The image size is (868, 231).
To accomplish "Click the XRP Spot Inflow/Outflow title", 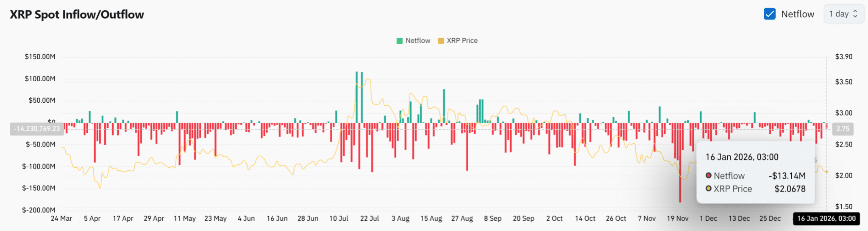I will tap(77, 14).
